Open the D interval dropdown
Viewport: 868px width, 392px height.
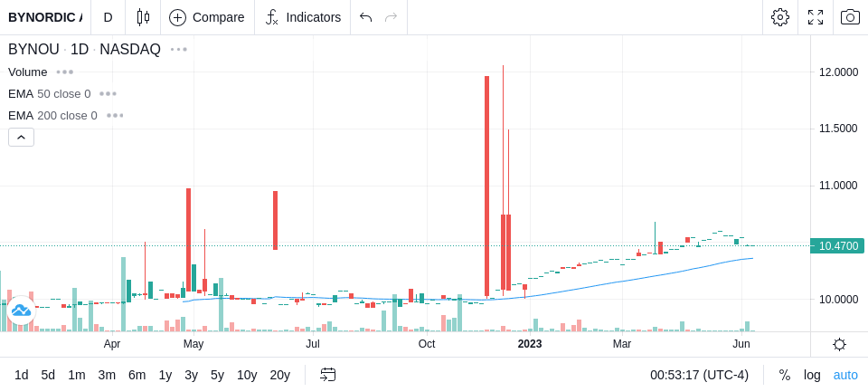pos(108,17)
